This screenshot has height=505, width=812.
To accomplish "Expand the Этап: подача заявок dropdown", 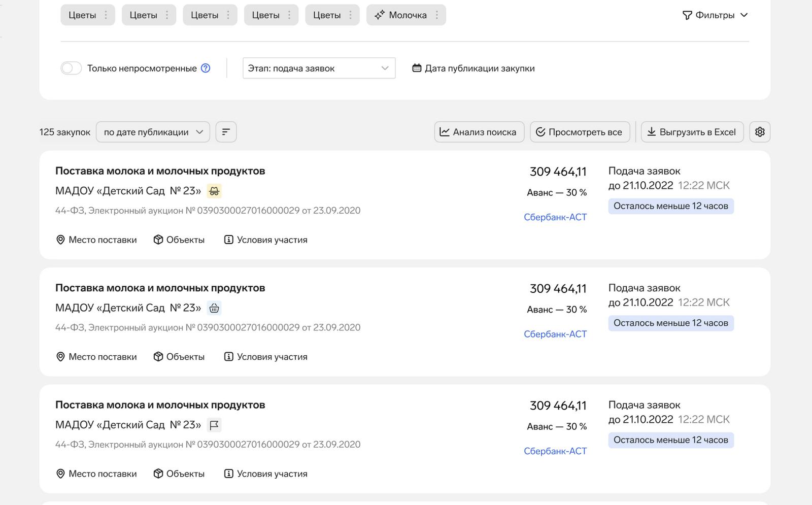I will coord(319,68).
